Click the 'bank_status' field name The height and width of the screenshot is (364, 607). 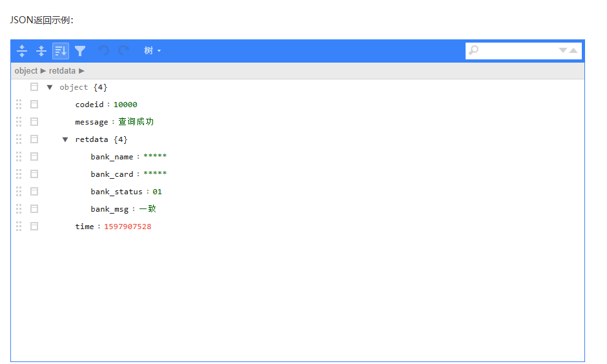(x=116, y=192)
